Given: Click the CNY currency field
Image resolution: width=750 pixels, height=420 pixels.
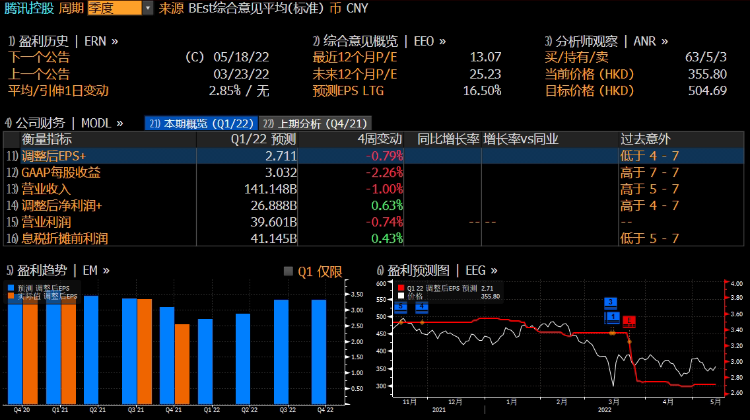Looking at the screenshot, I should pos(357,8).
